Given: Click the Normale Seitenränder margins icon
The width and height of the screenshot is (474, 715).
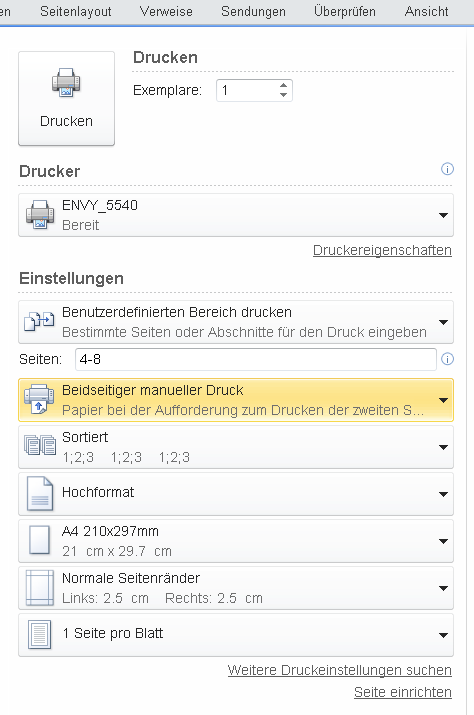Looking at the screenshot, I should (40, 587).
